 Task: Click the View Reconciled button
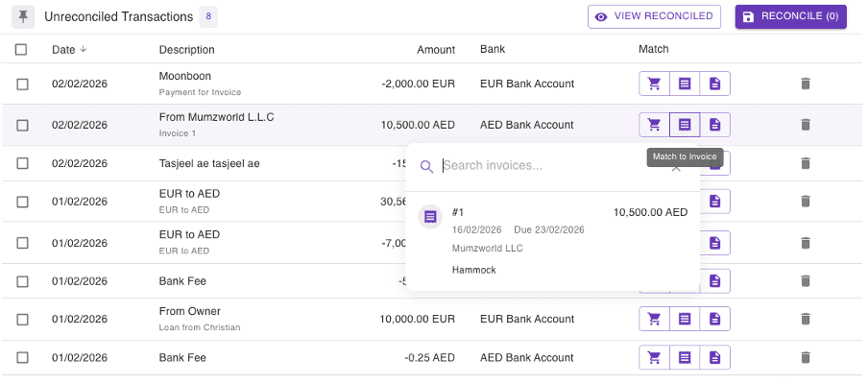click(655, 16)
